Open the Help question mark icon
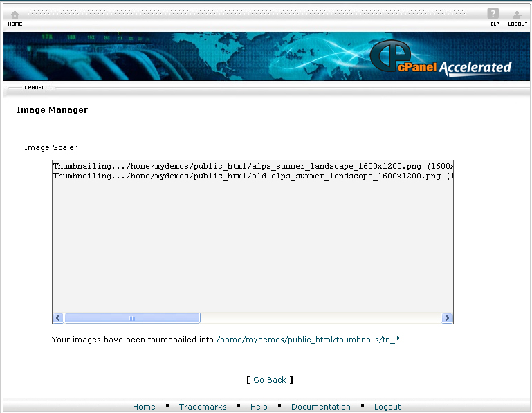This screenshot has width=532, height=413. [493, 14]
